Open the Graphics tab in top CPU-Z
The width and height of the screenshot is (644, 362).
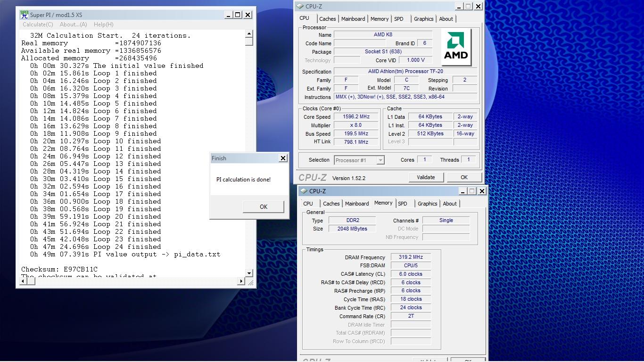[423, 19]
